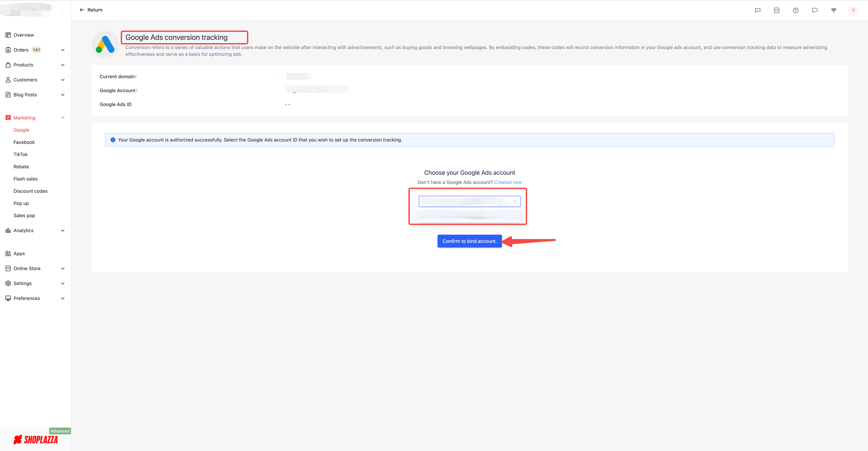
Task: Click the Google Ads logo
Action: click(x=105, y=44)
